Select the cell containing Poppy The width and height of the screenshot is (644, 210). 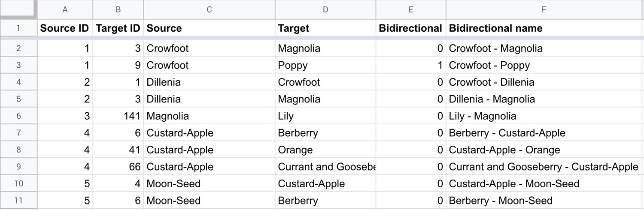pyautogui.click(x=325, y=65)
